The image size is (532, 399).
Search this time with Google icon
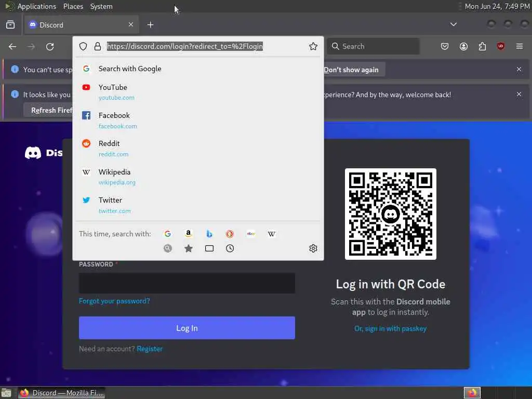tap(168, 234)
